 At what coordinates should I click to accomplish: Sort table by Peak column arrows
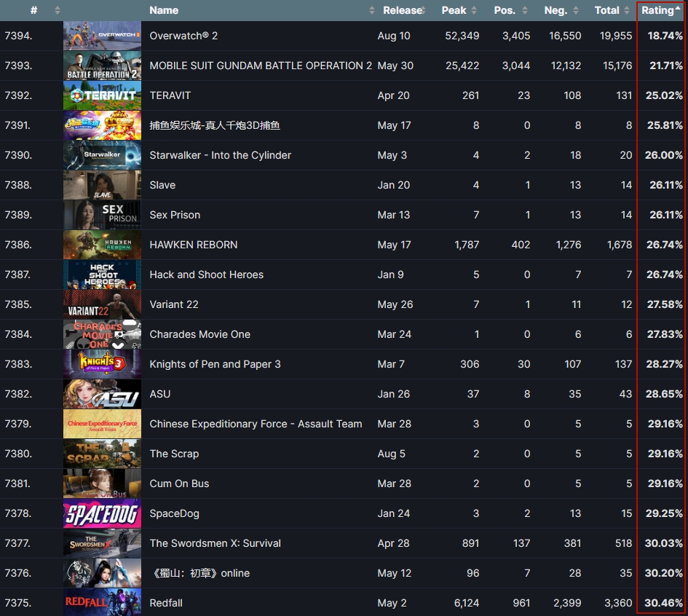pos(474,10)
